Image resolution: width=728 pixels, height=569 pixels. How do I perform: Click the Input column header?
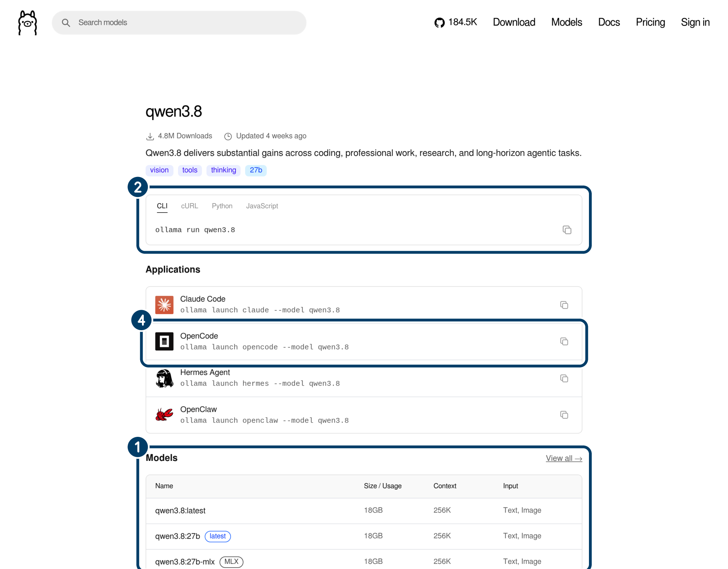510,486
